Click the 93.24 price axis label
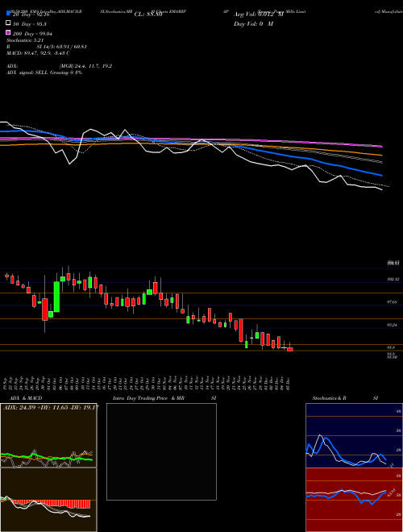 click(x=393, y=325)
